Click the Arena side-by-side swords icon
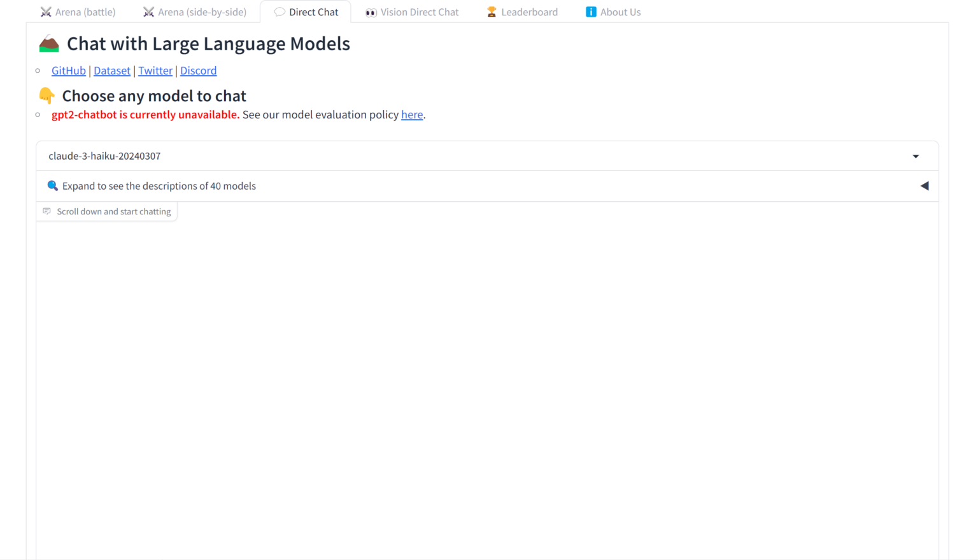978x560 pixels. click(148, 11)
